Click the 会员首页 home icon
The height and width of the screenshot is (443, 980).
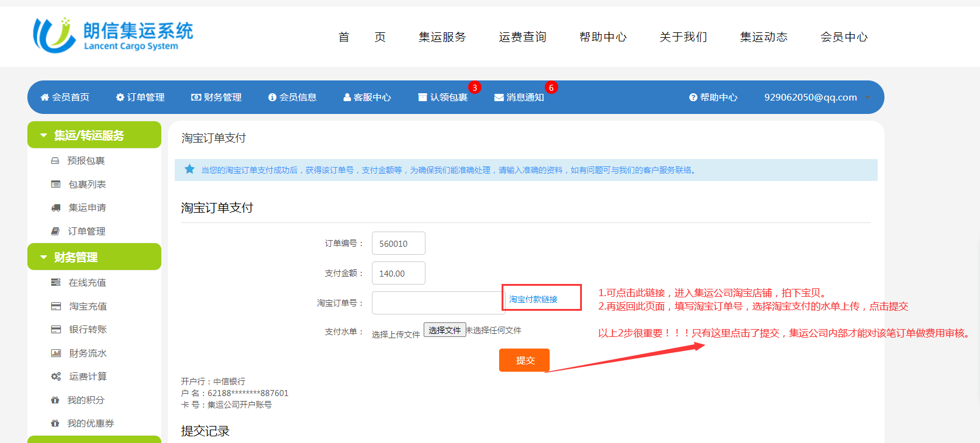[44, 97]
